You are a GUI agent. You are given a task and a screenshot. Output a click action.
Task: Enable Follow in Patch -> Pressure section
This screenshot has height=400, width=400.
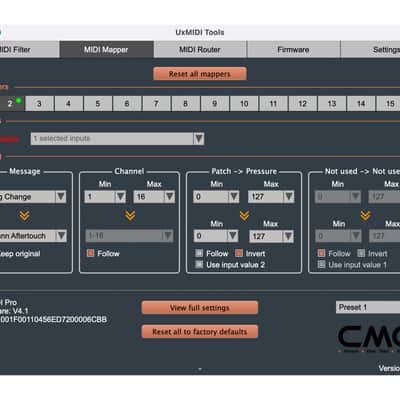point(199,253)
